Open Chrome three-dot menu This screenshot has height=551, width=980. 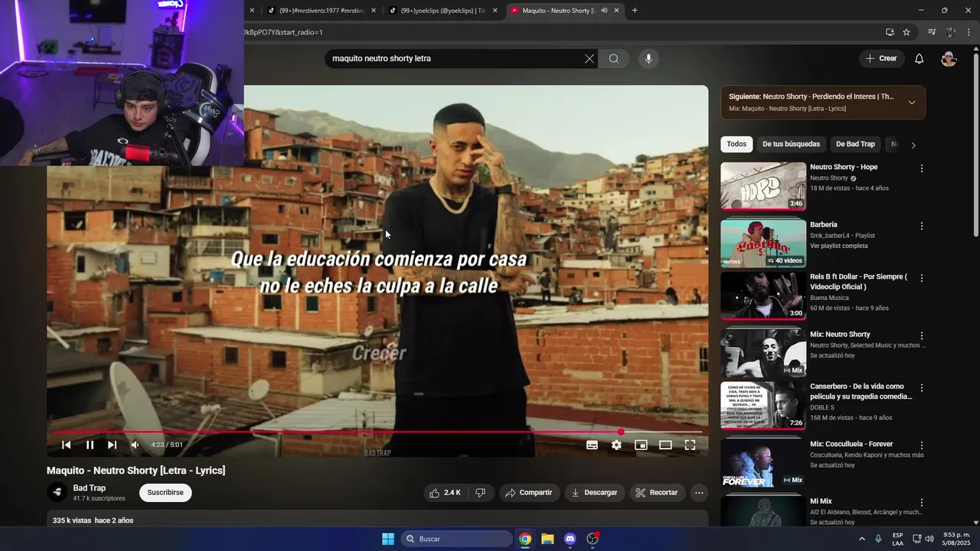click(969, 32)
